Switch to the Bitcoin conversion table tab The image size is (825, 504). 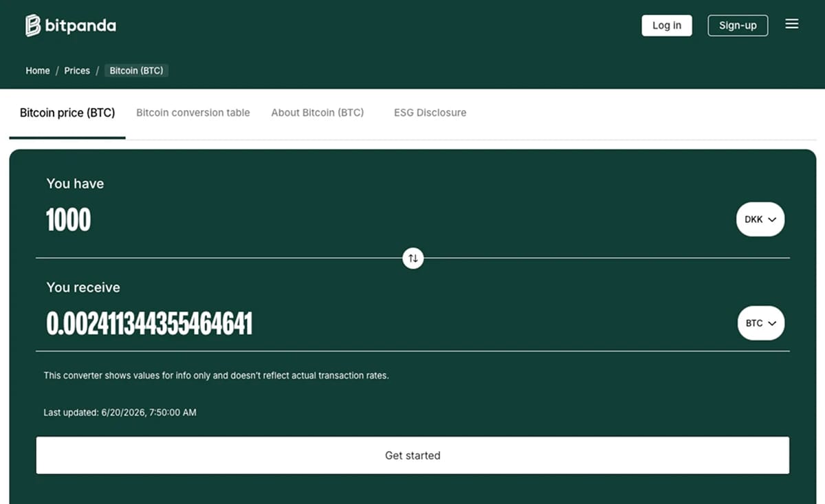pyautogui.click(x=193, y=113)
